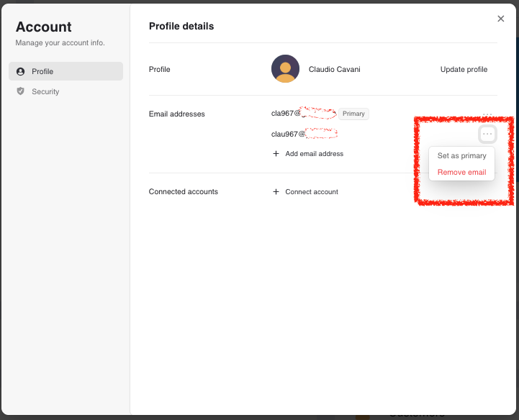Screen dimensions: 519x420
Task: Click the plus icon beside Connect account
Action: 276,192
